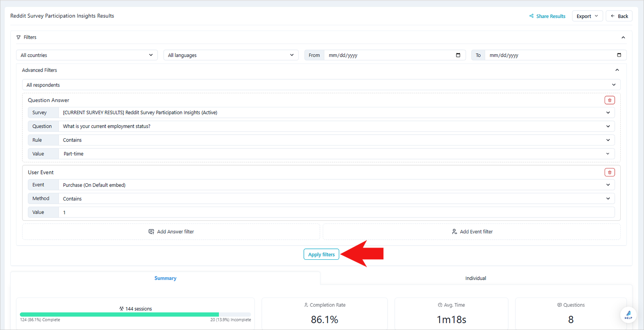Collapse the Filters panel with its chevron
The image size is (644, 330).
click(x=623, y=37)
